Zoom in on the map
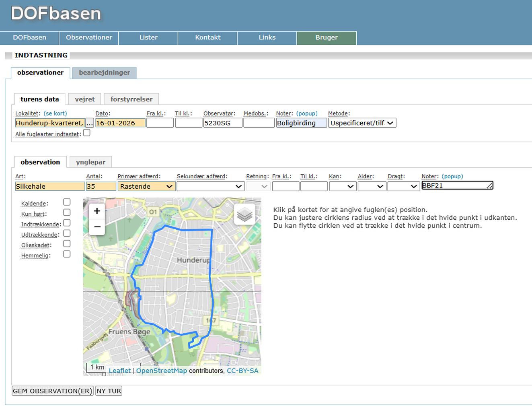The height and width of the screenshot is (408, 532). (x=97, y=211)
